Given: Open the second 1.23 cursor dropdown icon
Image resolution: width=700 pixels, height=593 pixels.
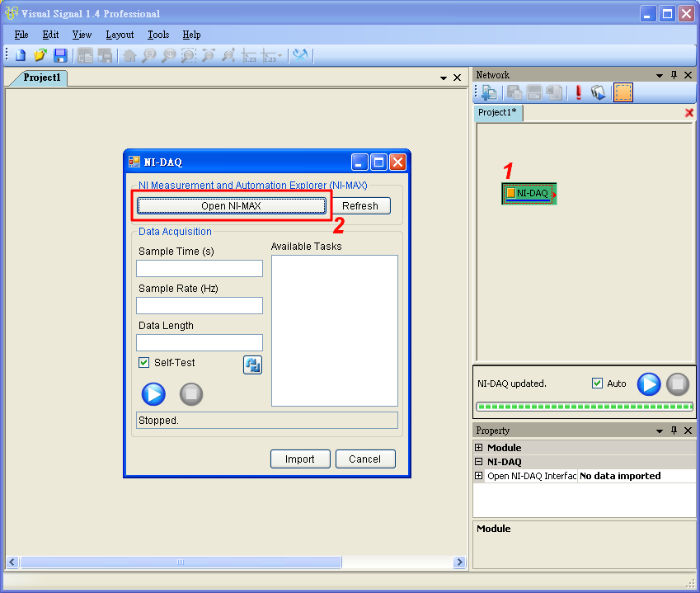Looking at the screenshot, I should pos(272,56).
